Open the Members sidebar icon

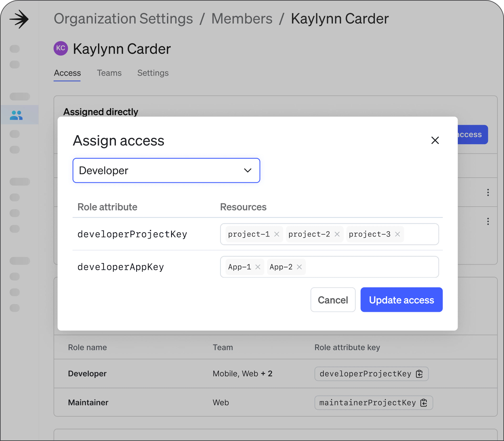tap(16, 115)
